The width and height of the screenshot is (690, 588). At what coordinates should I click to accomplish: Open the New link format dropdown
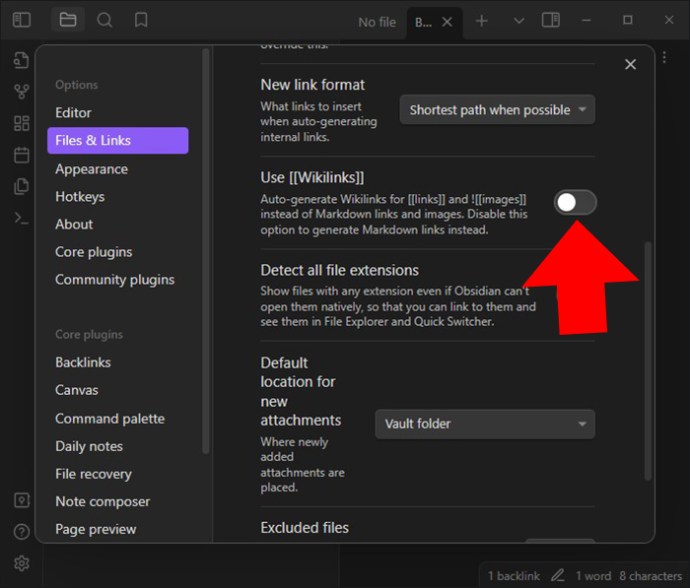497,110
